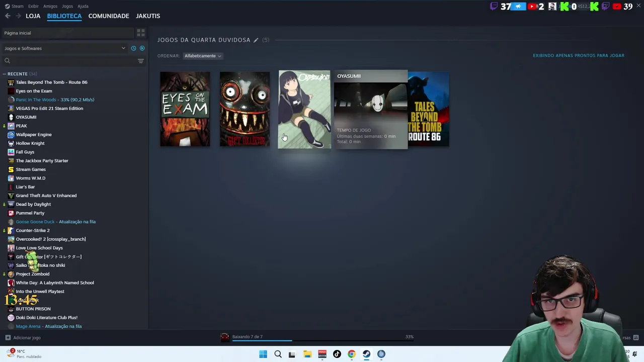Select BUTTON PRISON in the list
644x362 pixels.
tap(33, 309)
